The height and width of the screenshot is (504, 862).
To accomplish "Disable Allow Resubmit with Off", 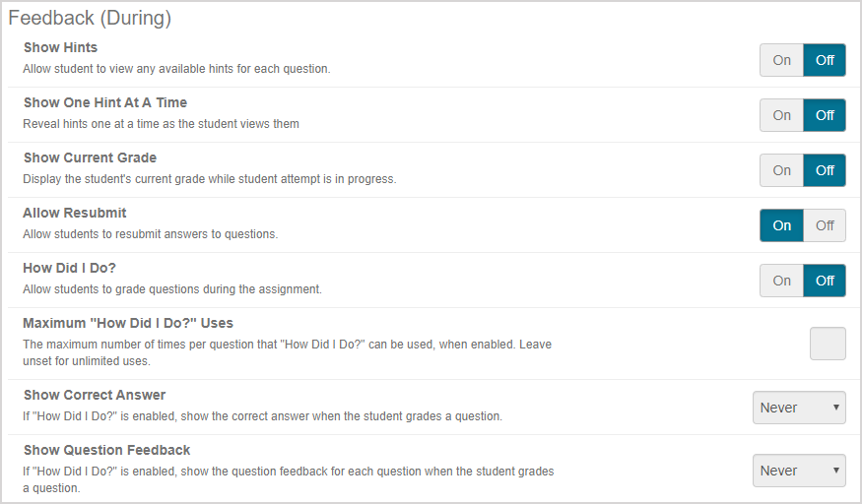I will click(825, 225).
